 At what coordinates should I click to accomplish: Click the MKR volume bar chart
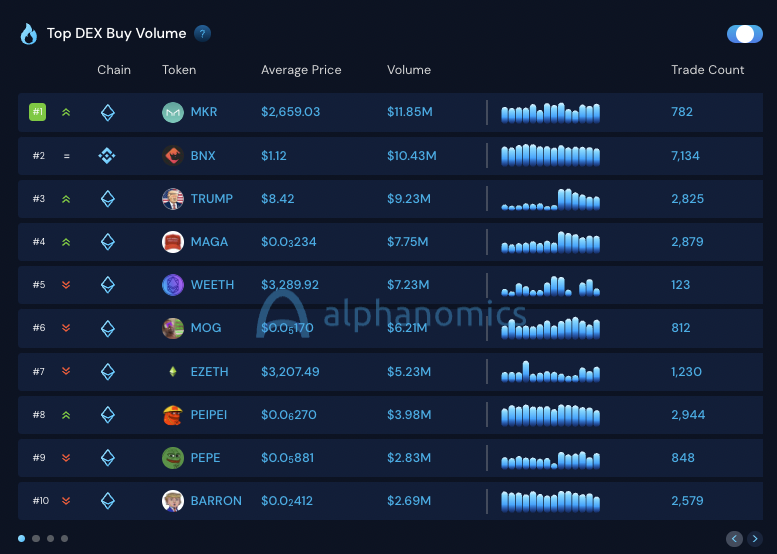click(x=551, y=113)
